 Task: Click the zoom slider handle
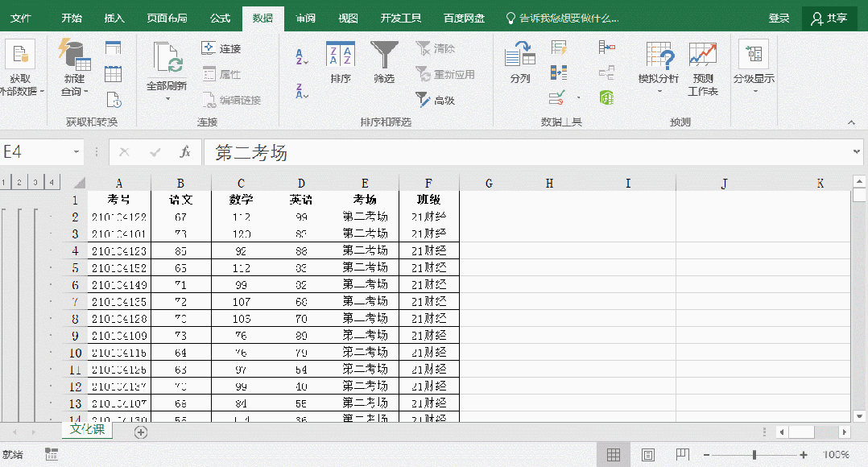(754, 455)
